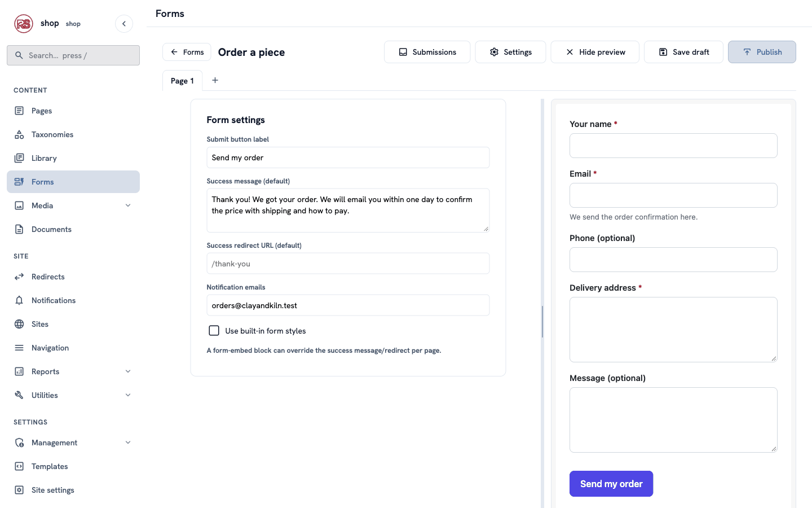
Task: Click the Send my order preview button
Action: click(611, 484)
